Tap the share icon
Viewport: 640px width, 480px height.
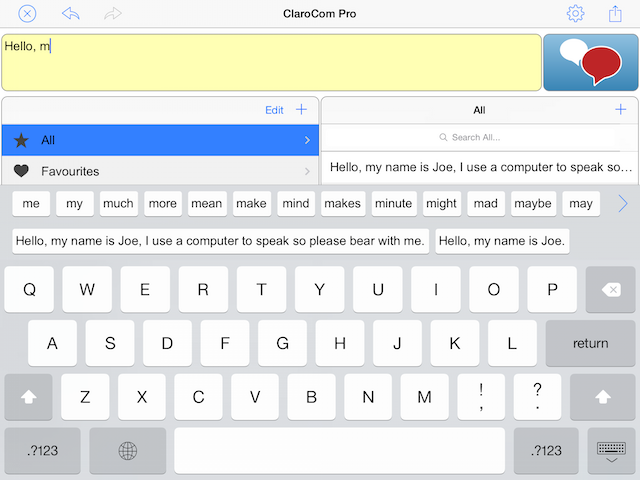[615, 13]
